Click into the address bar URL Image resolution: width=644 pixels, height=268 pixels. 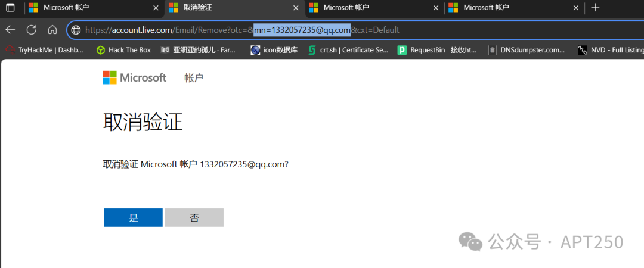click(242, 30)
